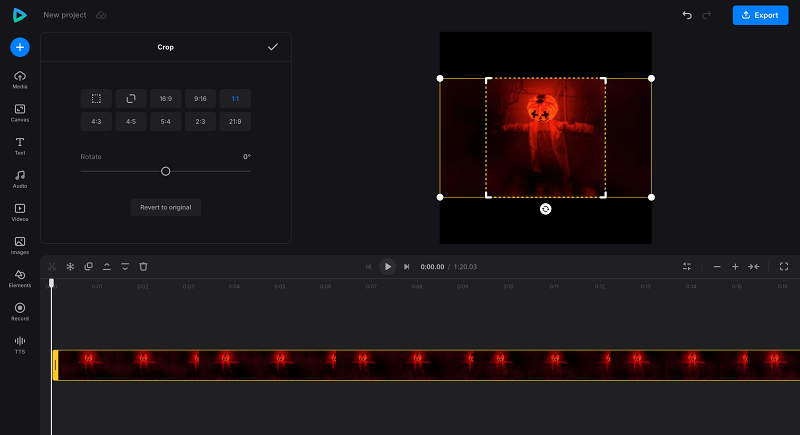Screen dimensions: 800x435
Task: Choose the 9:16 aspect ratio
Action: 200,98
